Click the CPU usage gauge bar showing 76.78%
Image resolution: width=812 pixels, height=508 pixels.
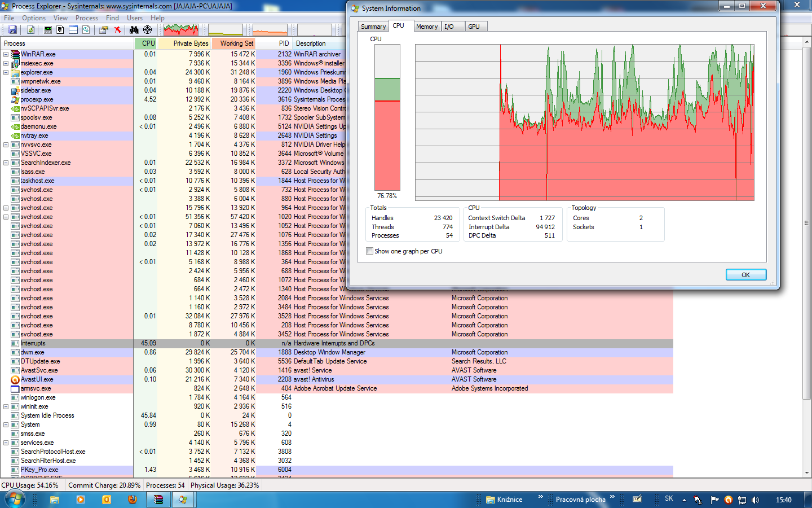pos(387,118)
